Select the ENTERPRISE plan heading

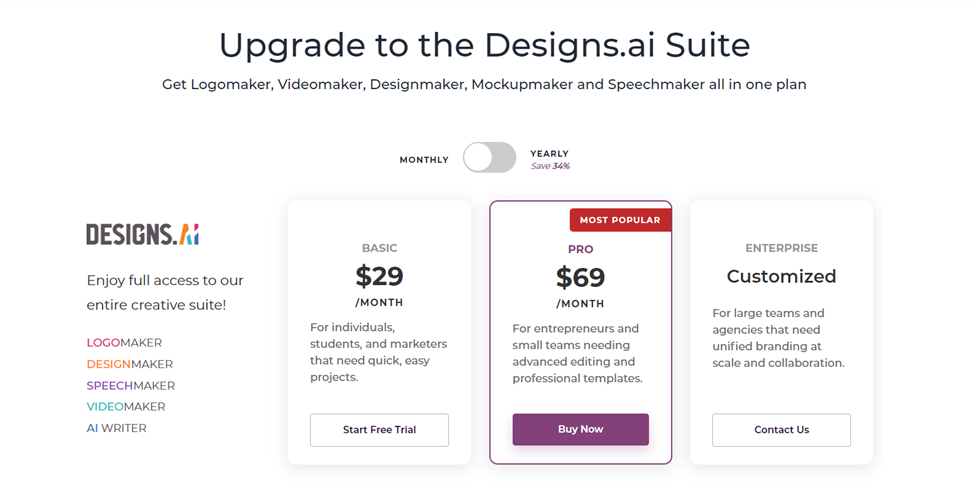click(782, 248)
